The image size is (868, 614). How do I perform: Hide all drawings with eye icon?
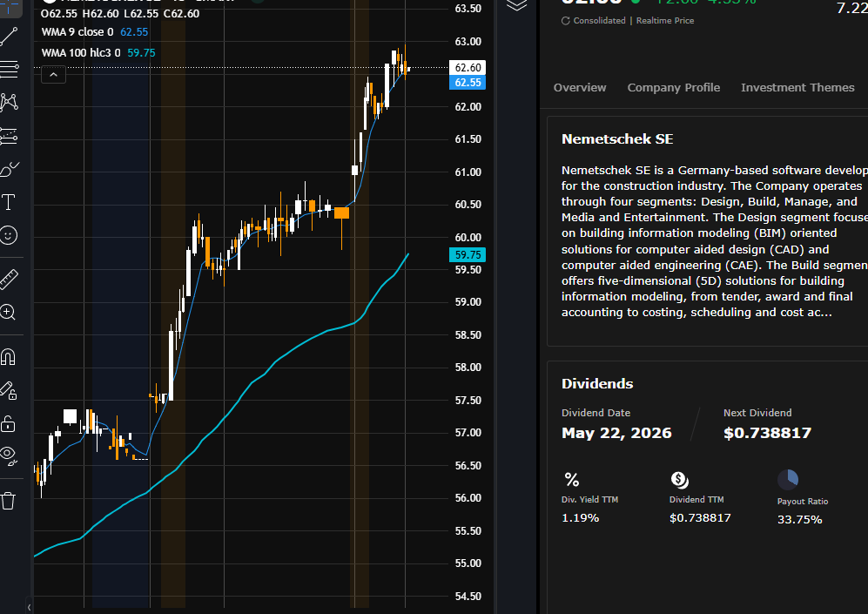point(9,455)
